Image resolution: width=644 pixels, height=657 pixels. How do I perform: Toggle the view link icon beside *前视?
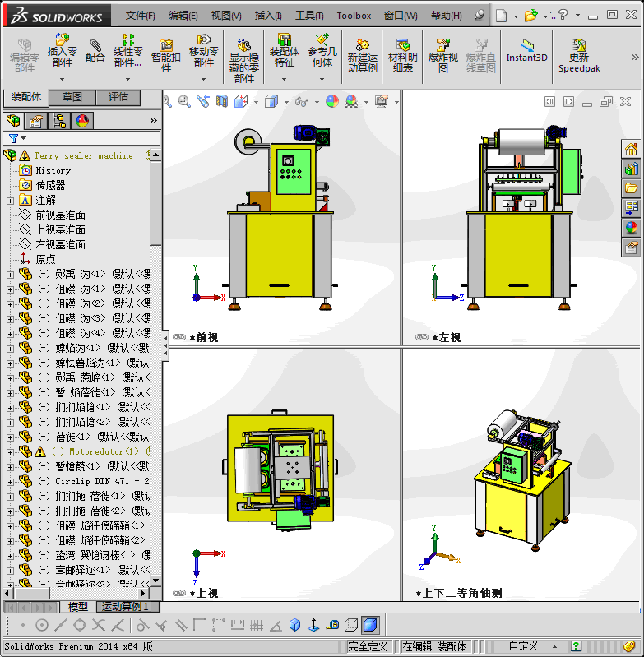(x=179, y=337)
